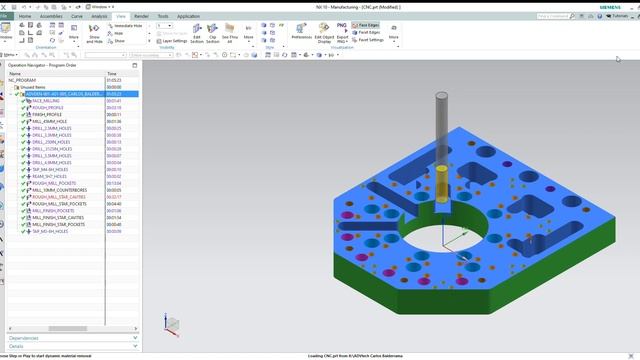Switch to the Curve tab
Image resolution: width=640 pixels, height=360 pixels.
pyautogui.click(x=77, y=16)
